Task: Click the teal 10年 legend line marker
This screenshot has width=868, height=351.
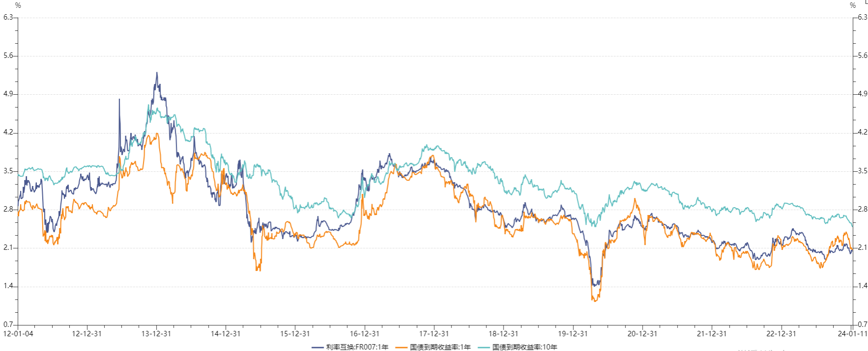Action: click(x=484, y=347)
